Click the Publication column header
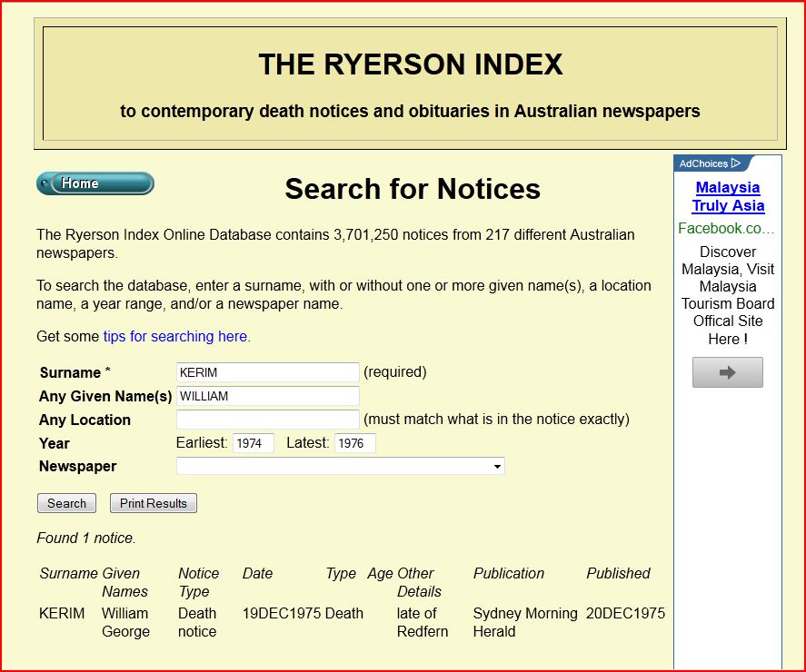The width and height of the screenshot is (806, 672). click(x=508, y=573)
